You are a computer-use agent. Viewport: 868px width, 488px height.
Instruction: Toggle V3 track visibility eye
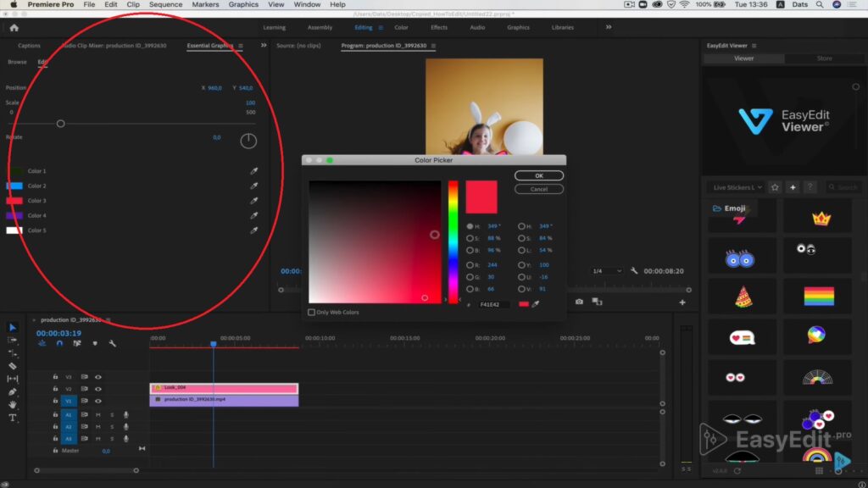coord(98,377)
